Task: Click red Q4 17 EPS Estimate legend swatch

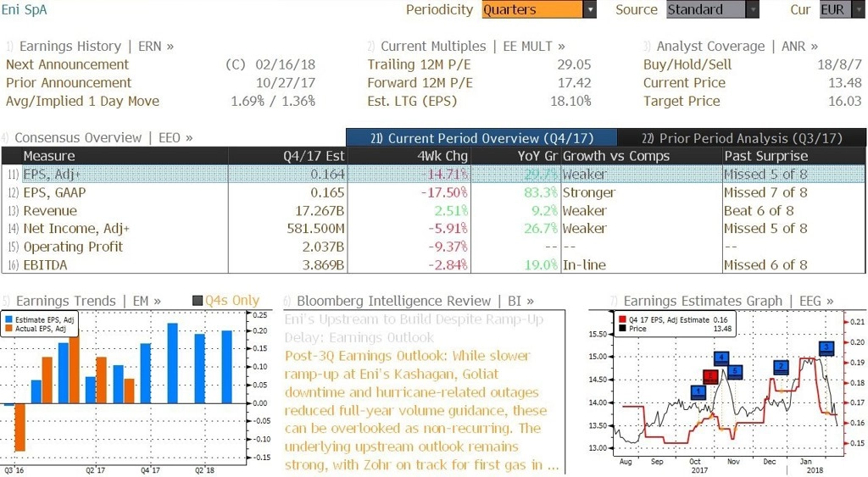Action: [622, 320]
